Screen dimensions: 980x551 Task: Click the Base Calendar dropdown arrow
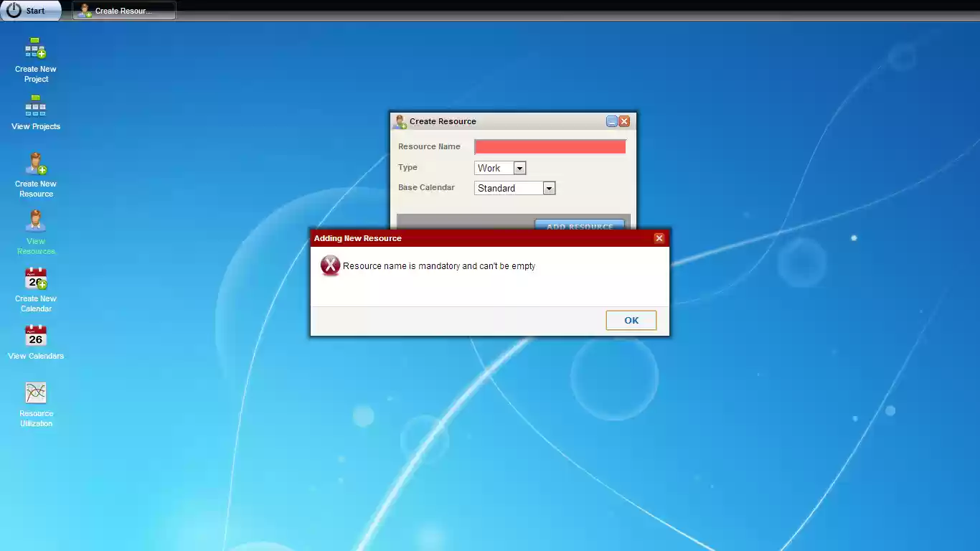[549, 188]
